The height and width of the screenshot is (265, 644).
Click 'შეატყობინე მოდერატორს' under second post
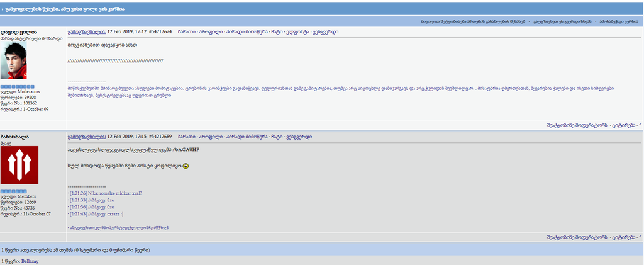(577, 237)
